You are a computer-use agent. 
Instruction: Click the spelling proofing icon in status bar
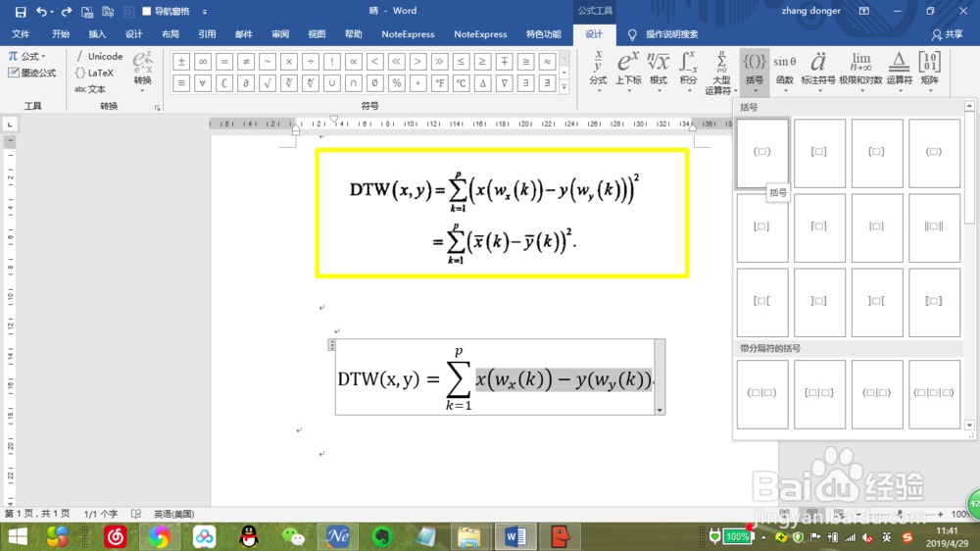(136, 514)
